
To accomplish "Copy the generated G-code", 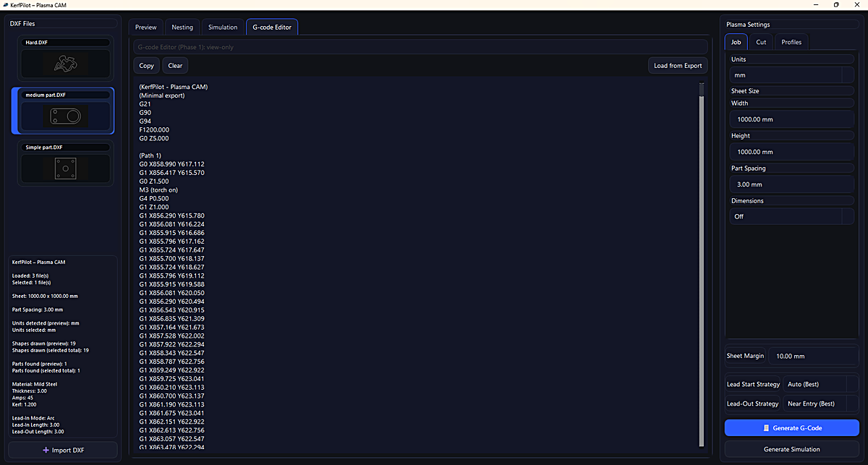I will [x=146, y=65].
